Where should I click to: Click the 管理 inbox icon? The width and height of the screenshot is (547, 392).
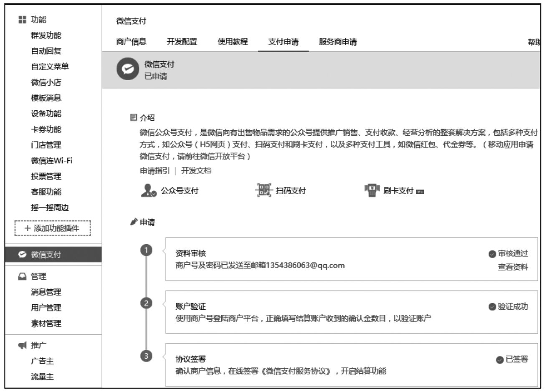tap(23, 276)
